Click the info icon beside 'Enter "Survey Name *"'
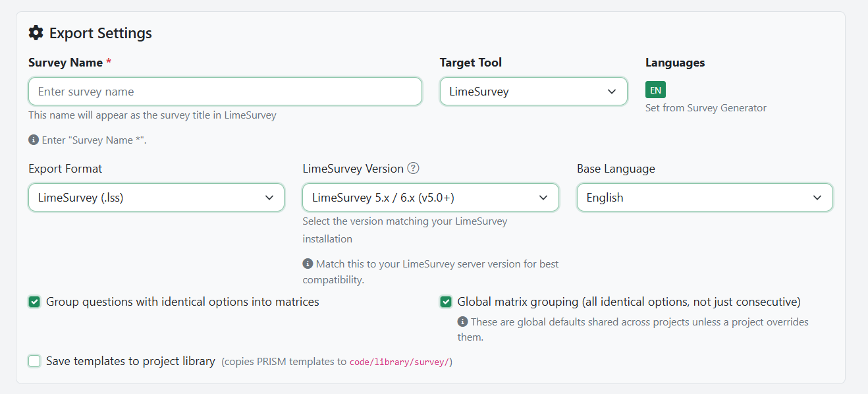The height and width of the screenshot is (394, 868). (x=33, y=140)
